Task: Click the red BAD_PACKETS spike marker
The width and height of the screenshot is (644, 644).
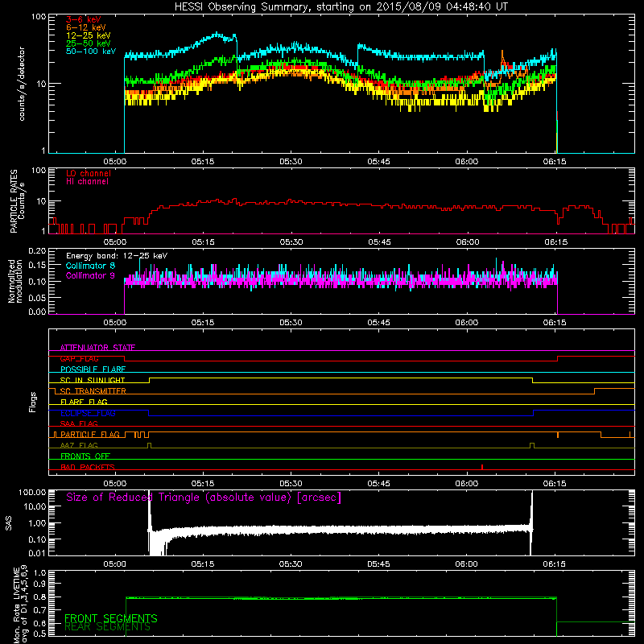Action: [481, 467]
